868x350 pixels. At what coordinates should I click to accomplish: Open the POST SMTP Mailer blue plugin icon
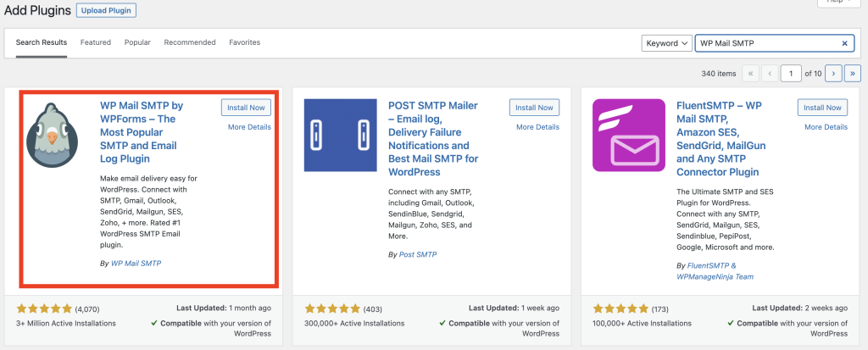point(341,135)
